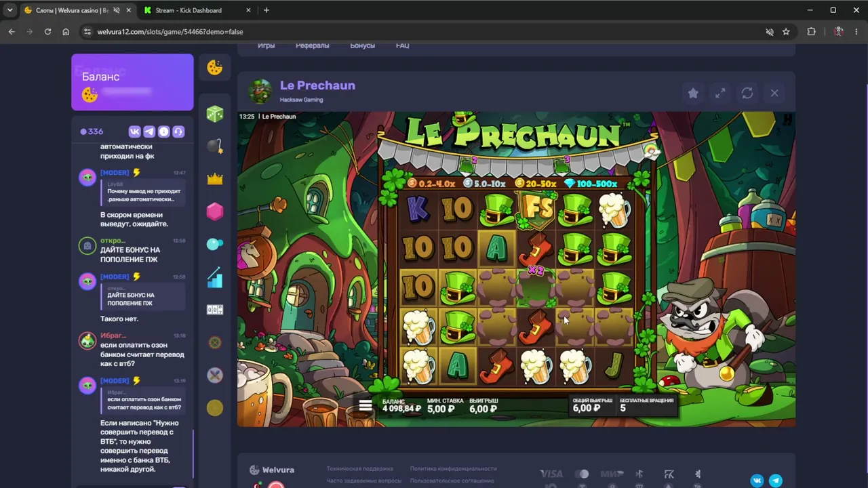Open the slot counter reels icon

click(215, 310)
